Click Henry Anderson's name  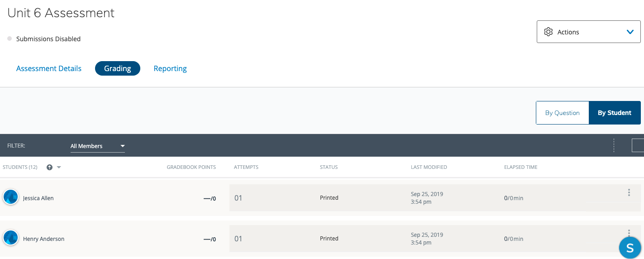point(44,239)
